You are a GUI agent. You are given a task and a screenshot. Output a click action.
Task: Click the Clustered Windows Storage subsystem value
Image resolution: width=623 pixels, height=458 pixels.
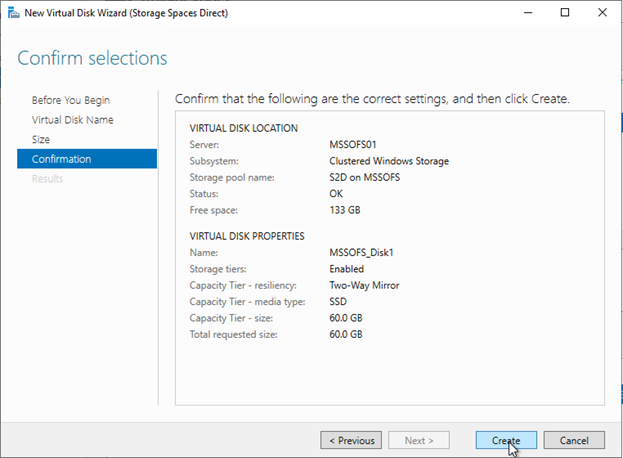(389, 161)
